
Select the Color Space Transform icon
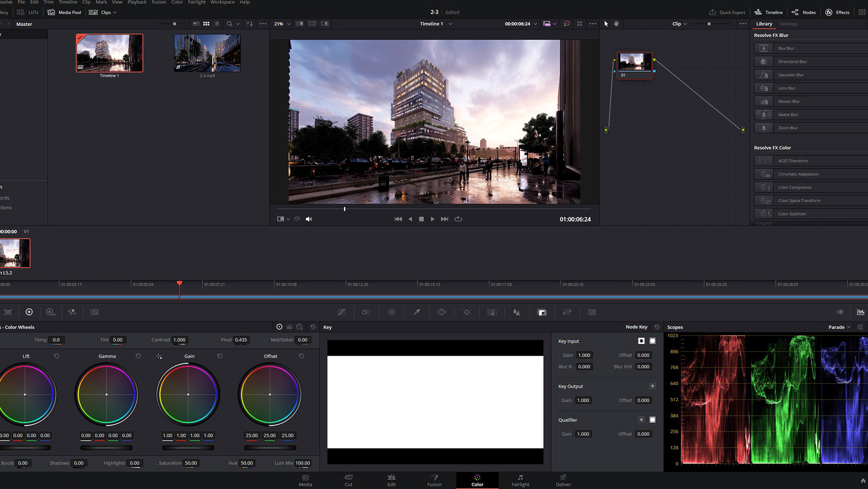point(764,200)
